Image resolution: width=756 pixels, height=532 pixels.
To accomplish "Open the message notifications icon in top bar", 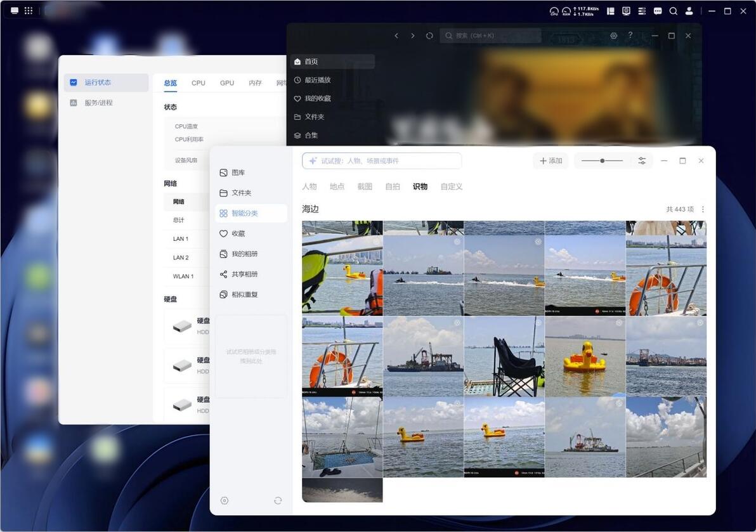I will click(658, 11).
